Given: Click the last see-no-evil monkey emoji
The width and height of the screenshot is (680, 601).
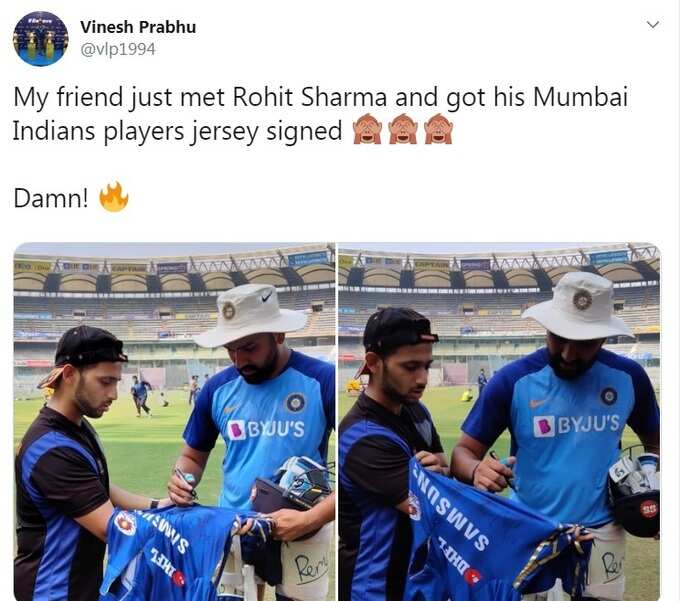Looking at the screenshot, I should (438, 130).
